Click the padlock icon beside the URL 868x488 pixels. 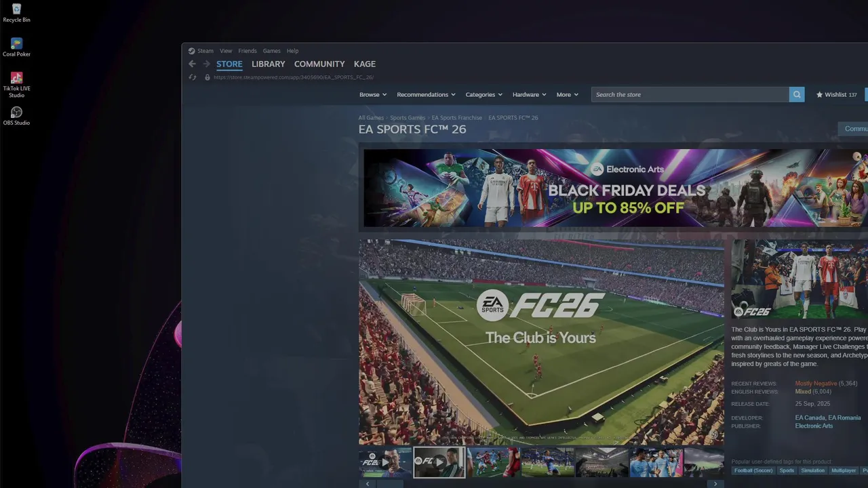point(208,77)
